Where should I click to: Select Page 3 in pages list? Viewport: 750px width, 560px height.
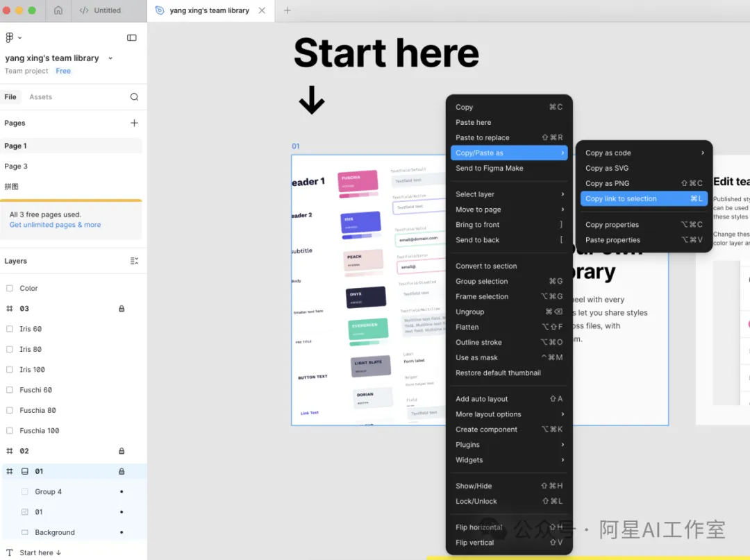pyautogui.click(x=72, y=167)
